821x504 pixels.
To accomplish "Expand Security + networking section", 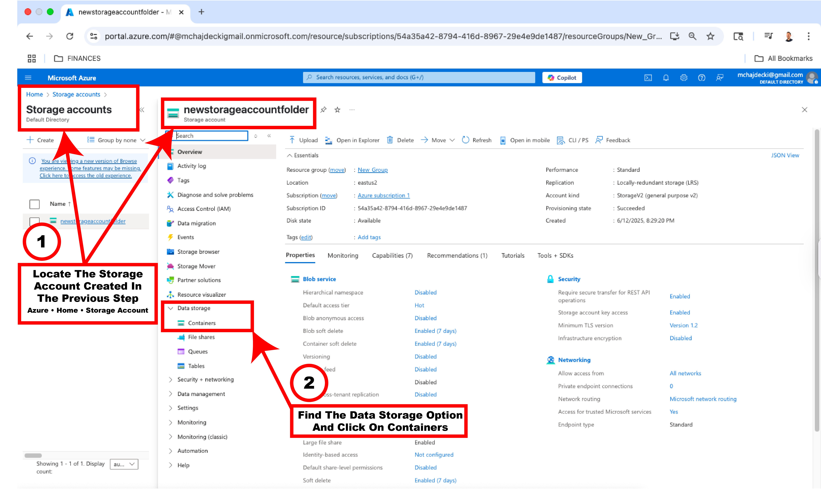I will (170, 380).
